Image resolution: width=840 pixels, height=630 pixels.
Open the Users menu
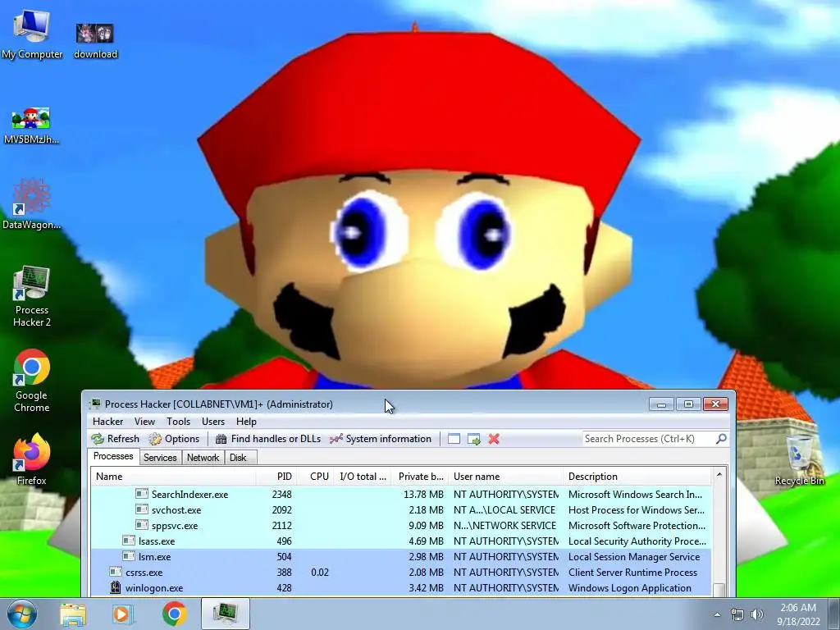pyautogui.click(x=213, y=422)
